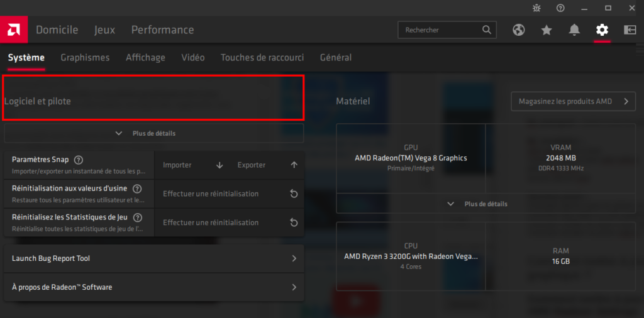The width and height of the screenshot is (644, 318).
Task: Click the Paramètres Snap label
Action: (40, 159)
